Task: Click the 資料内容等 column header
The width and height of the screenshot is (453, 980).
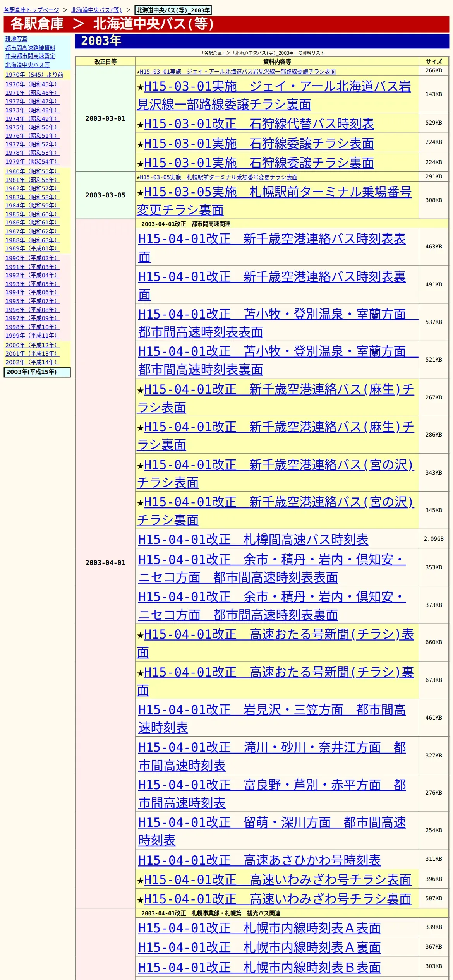Action: coord(277,62)
